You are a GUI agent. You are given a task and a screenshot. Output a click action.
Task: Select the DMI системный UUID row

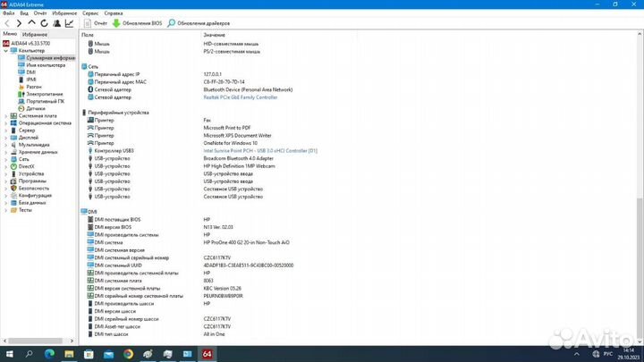click(191, 265)
